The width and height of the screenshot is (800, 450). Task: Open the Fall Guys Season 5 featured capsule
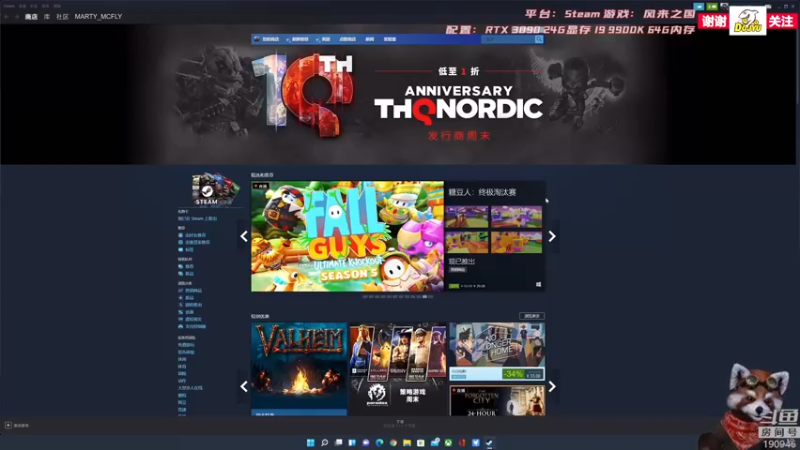pos(347,236)
